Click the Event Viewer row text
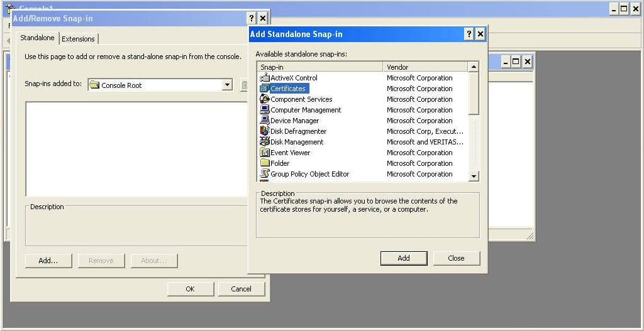Image resolution: width=644 pixels, height=331 pixels. pyautogui.click(x=290, y=153)
